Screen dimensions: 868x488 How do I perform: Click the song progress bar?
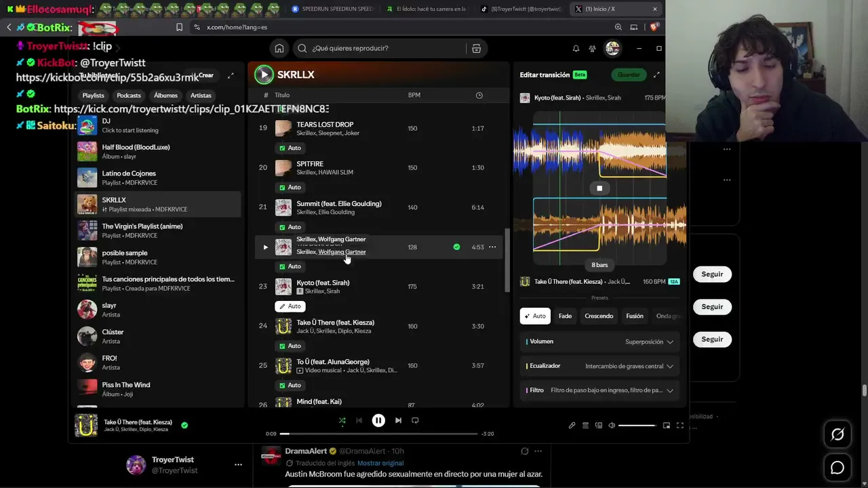click(378, 434)
